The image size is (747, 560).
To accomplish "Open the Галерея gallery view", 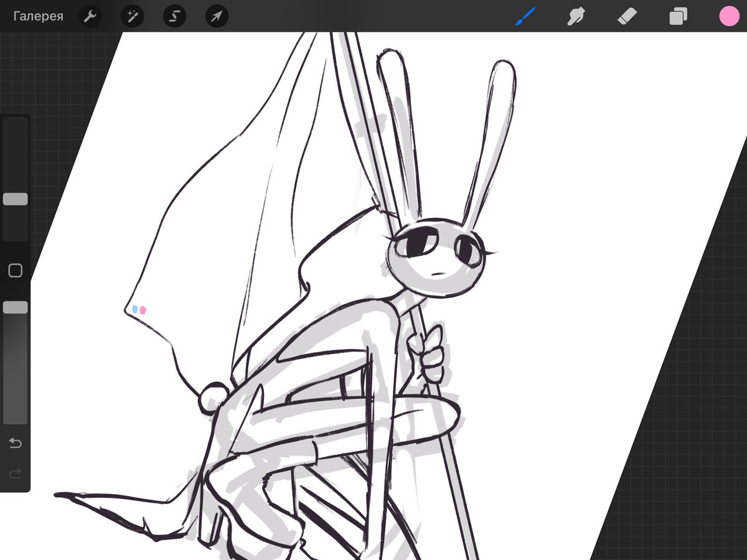I will (38, 16).
